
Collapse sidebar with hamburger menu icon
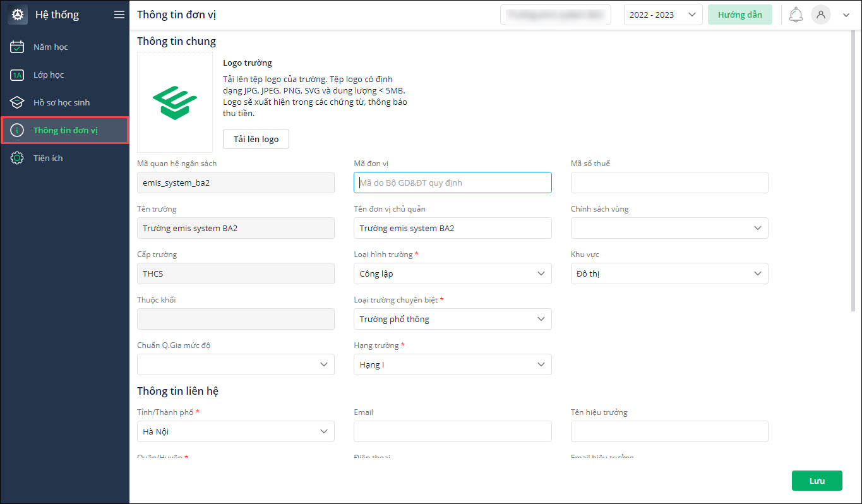(119, 15)
